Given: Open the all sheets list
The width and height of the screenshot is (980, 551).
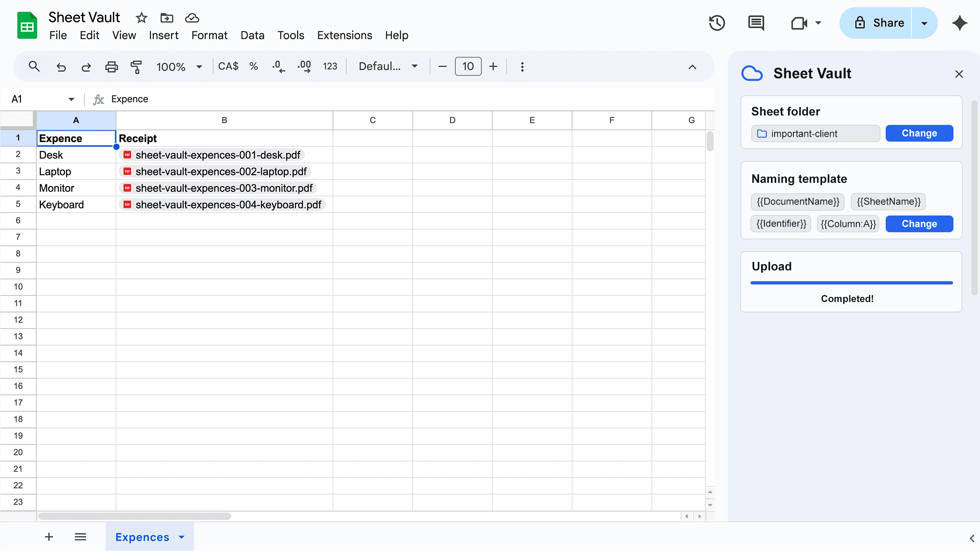Looking at the screenshot, I should pyautogui.click(x=80, y=537).
